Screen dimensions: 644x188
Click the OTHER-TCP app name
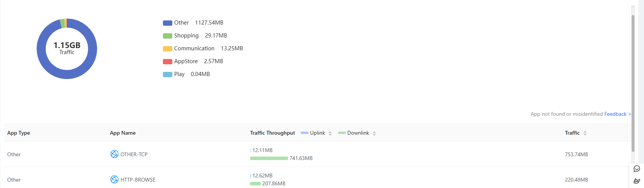point(134,154)
